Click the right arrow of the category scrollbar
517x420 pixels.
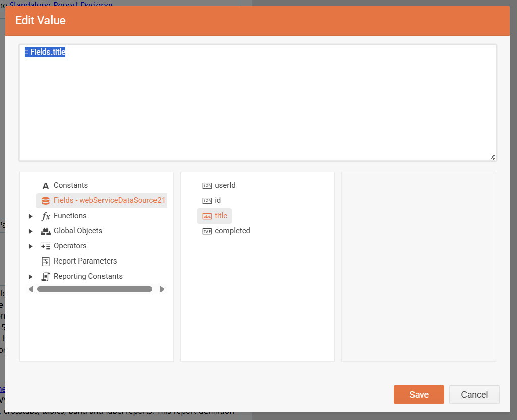pos(162,289)
